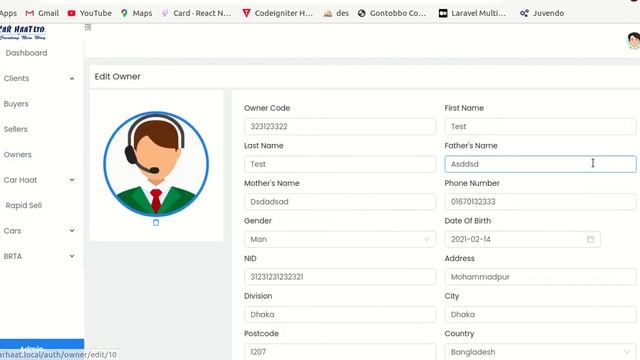Click the Owner Code field
Screen dimensions: 640x360
[x=340, y=127]
